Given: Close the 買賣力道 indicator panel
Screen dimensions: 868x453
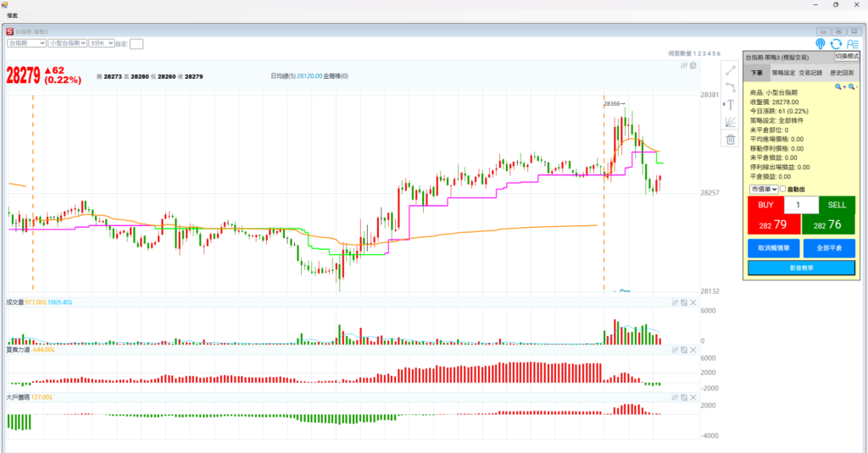Looking at the screenshot, I should tap(693, 350).
